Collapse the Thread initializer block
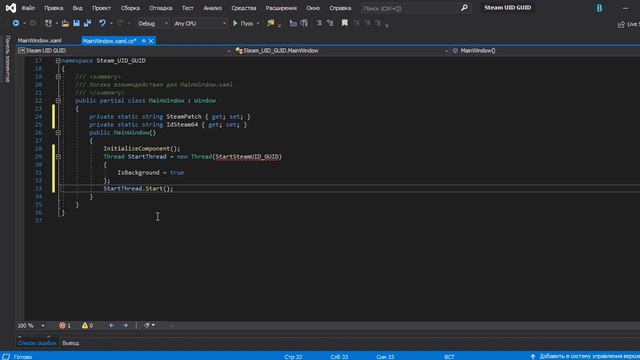The image size is (640, 360). tap(58, 156)
